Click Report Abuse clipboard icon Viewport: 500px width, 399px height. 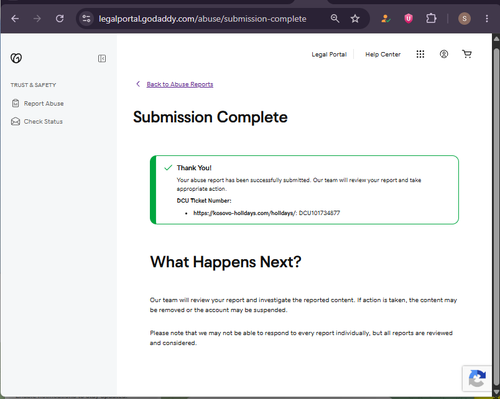[x=15, y=103]
